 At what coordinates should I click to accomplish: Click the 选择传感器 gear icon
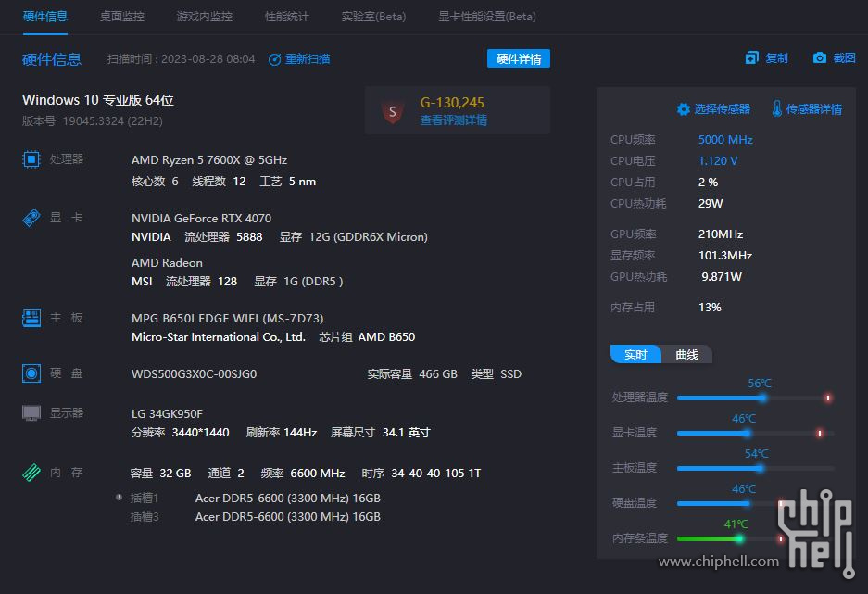(684, 109)
